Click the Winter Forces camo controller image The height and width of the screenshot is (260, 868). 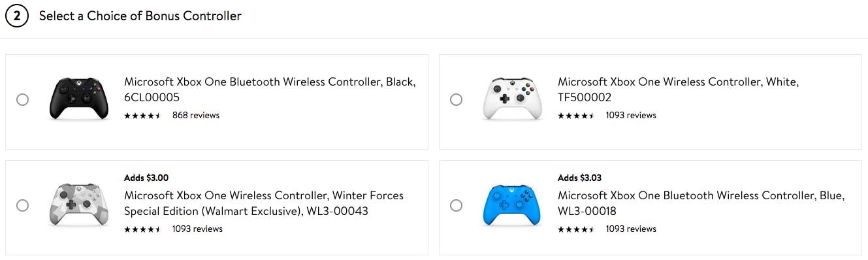(78, 204)
